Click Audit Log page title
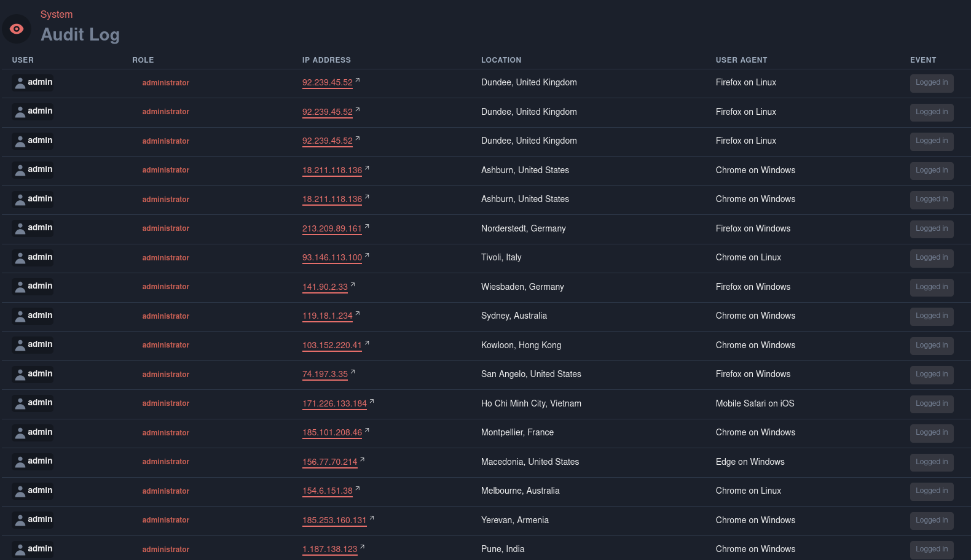971x560 pixels. coord(81,35)
